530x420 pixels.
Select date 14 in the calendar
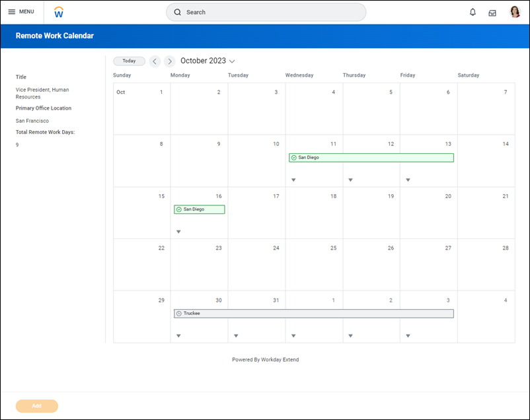(x=486, y=161)
